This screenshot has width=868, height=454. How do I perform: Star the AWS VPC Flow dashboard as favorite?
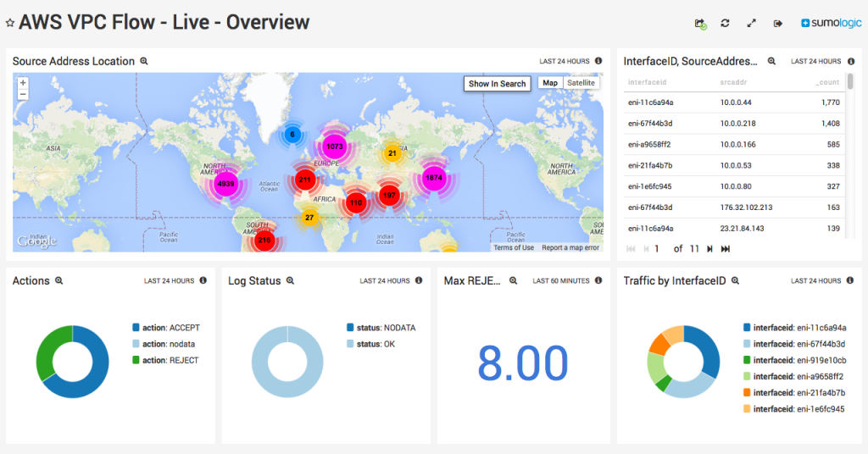point(10,23)
